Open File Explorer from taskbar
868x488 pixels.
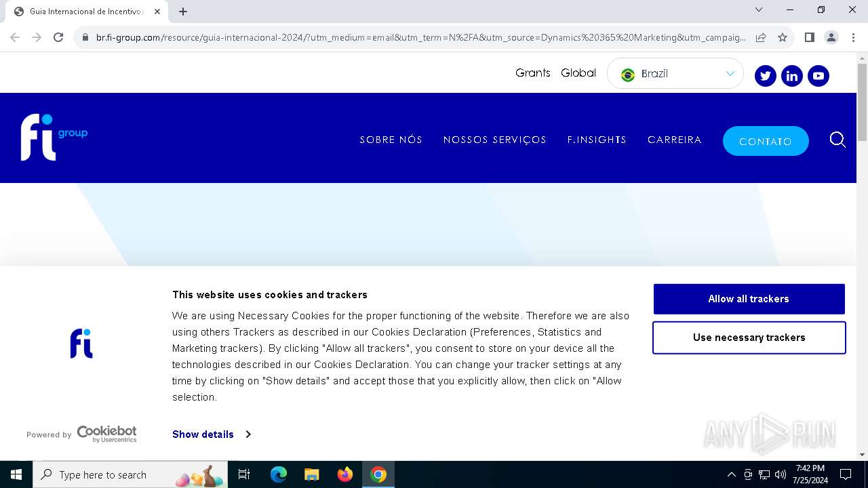coord(311,474)
